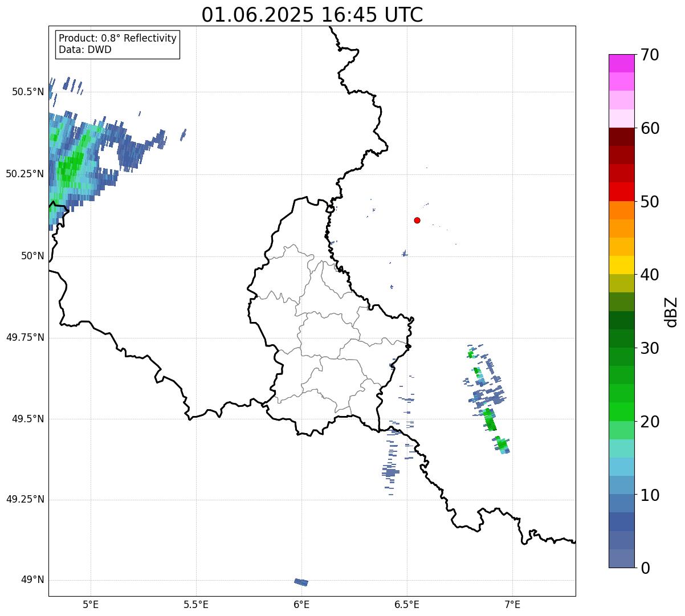The height and width of the screenshot is (616, 685).
Task: Click the '5.5°E' longitude label
Action: pyautogui.click(x=196, y=604)
